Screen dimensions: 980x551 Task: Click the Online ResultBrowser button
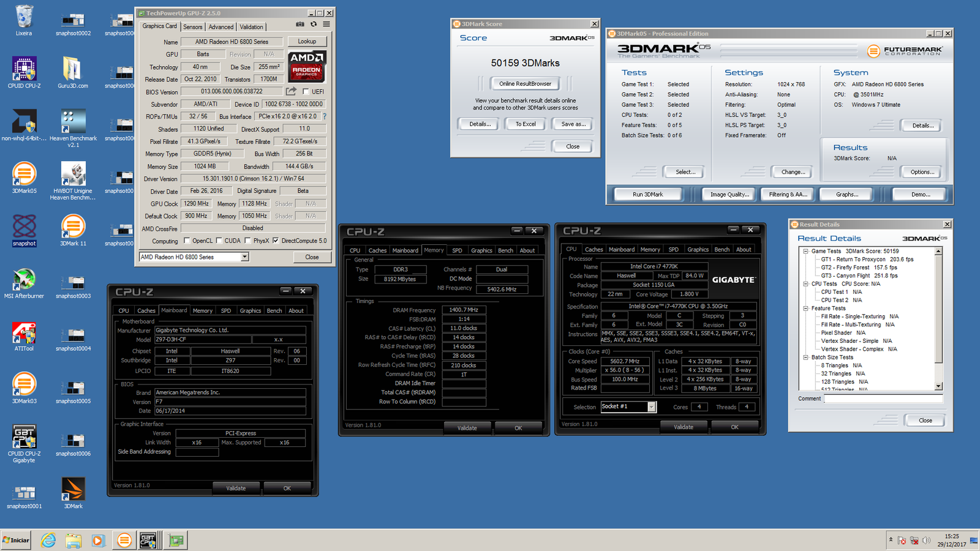[x=525, y=84]
